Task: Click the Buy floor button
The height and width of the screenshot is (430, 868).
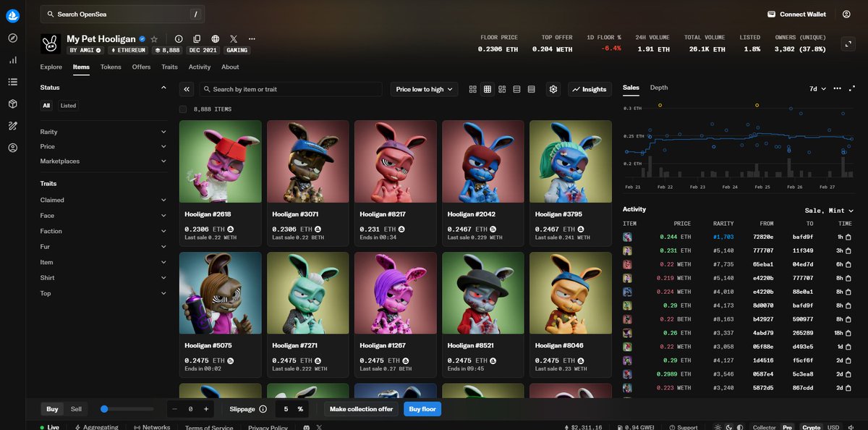Action: point(422,409)
